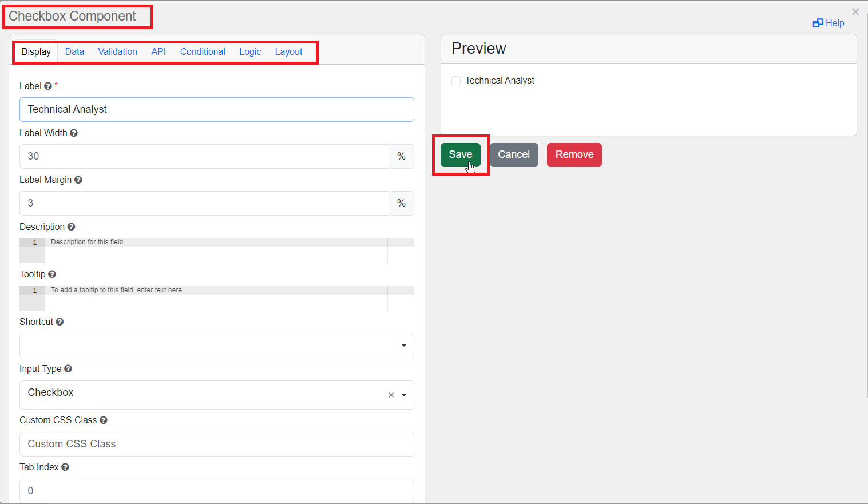The image size is (868, 504).
Task: Click into the Label Margin field
Action: [x=204, y=203]
